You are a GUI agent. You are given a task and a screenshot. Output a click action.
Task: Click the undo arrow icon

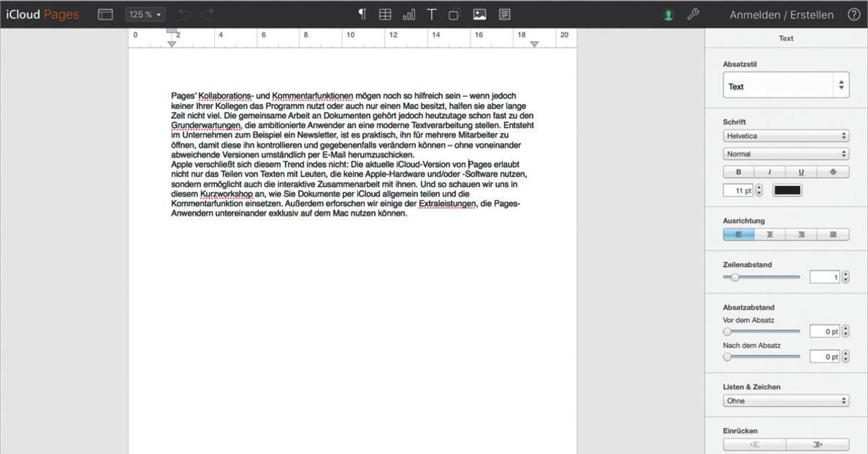[x=184, y=14]
